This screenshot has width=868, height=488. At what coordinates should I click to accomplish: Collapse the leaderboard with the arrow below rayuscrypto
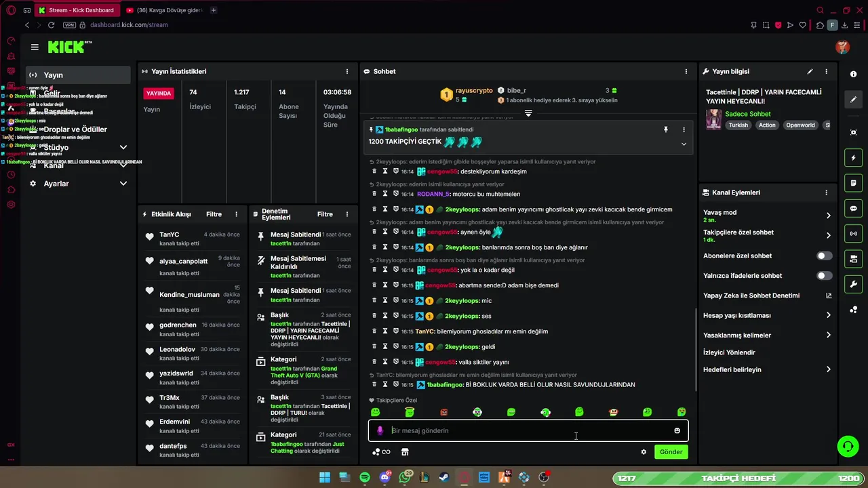pos(528,113)
